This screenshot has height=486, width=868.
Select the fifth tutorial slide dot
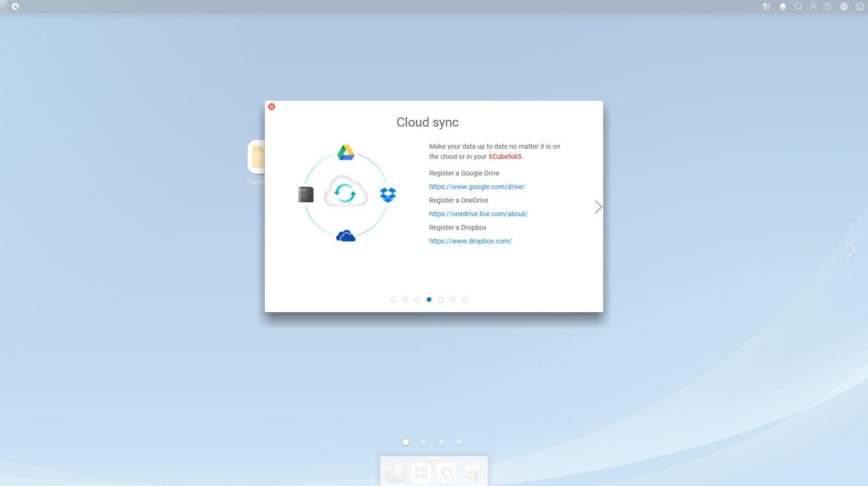pos(441,300)
